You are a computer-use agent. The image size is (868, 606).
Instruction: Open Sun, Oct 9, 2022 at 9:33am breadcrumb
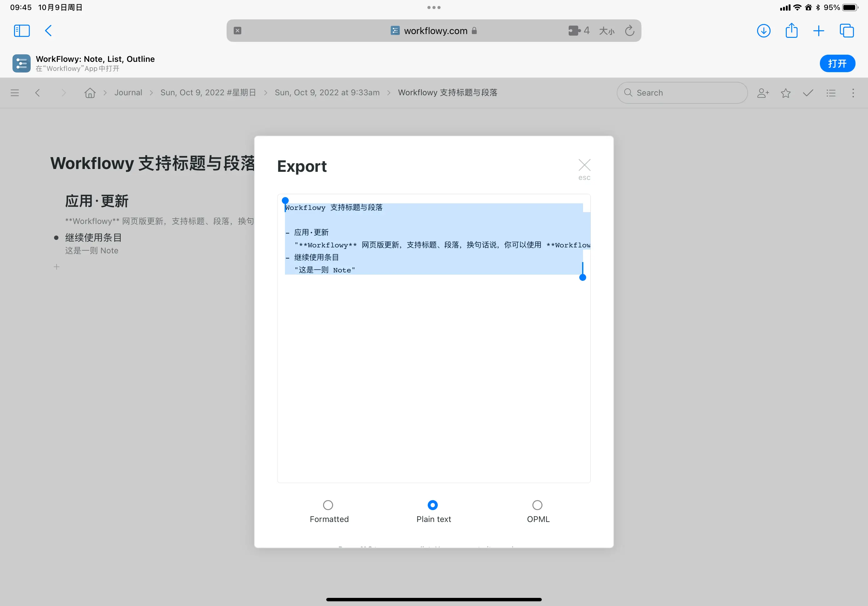coord(327,93)
